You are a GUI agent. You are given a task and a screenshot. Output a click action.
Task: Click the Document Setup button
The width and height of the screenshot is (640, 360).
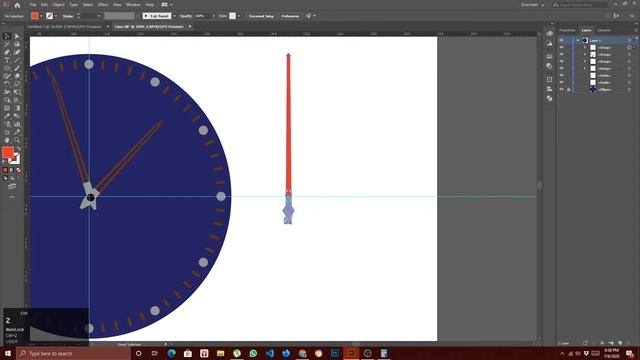[x=261, y=16]
